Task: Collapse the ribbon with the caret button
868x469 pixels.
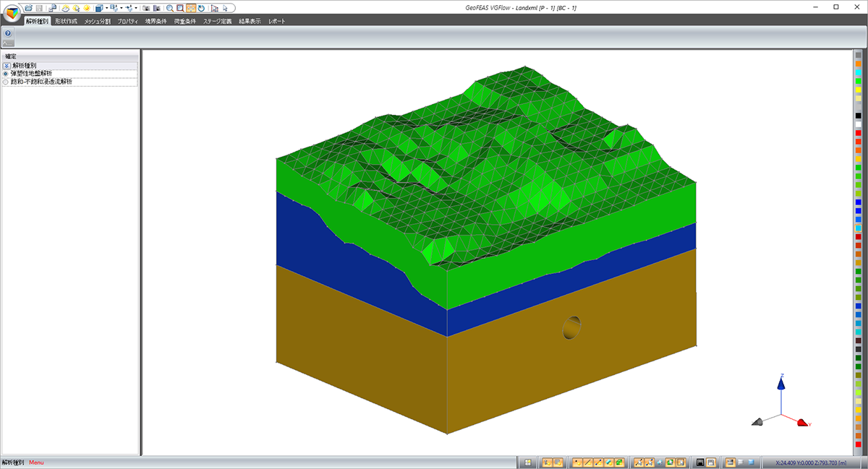Action: click(7, 43)
